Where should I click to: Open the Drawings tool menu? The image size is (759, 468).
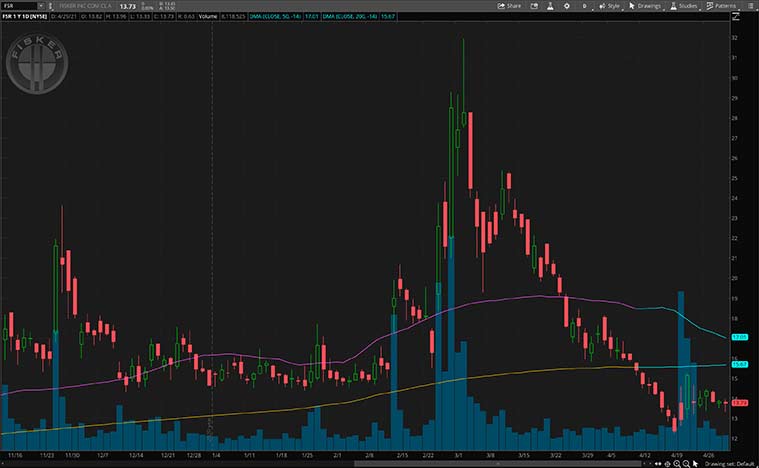(x=645, y=6)
